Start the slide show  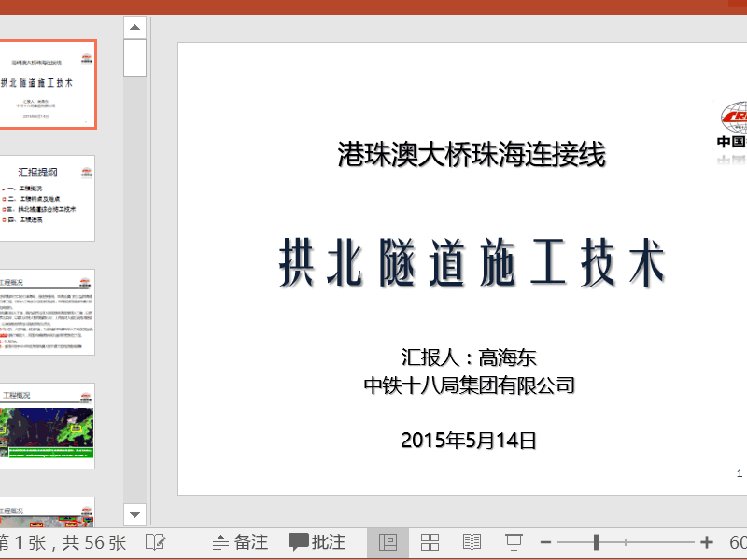514,542
